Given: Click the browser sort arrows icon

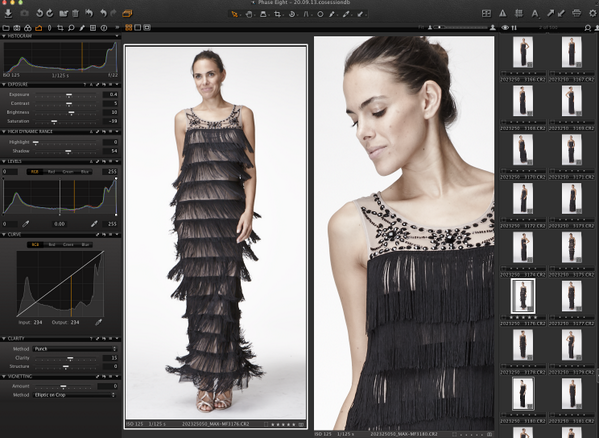Looking at the screenshot, I should [x=514, y=27].
